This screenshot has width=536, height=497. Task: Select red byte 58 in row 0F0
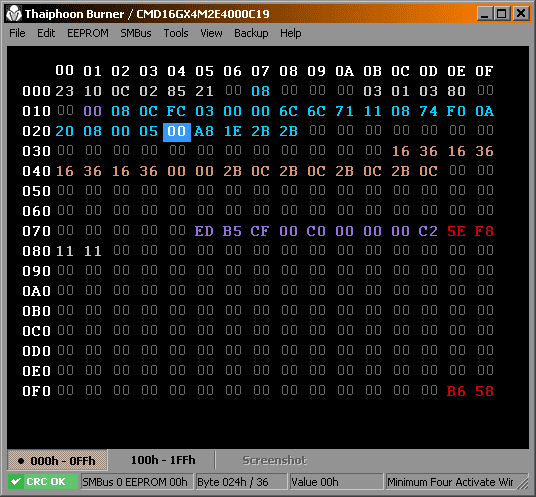(484, 391)
